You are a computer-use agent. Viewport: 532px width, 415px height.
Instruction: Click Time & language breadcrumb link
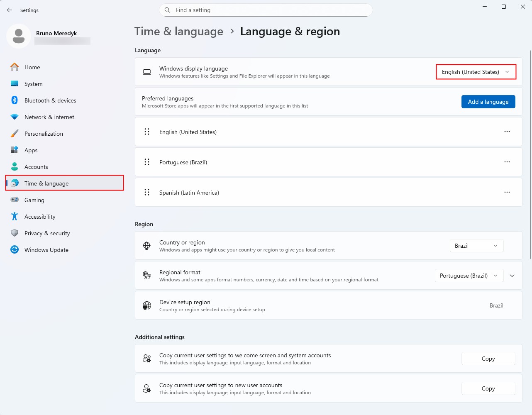pos(179,32)
